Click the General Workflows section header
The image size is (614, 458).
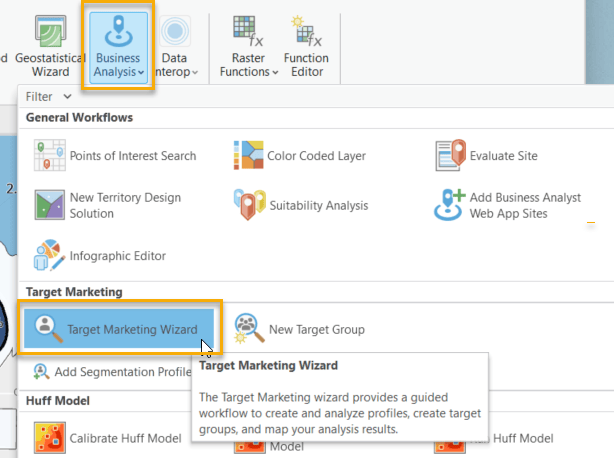click(x=79, y=117)
